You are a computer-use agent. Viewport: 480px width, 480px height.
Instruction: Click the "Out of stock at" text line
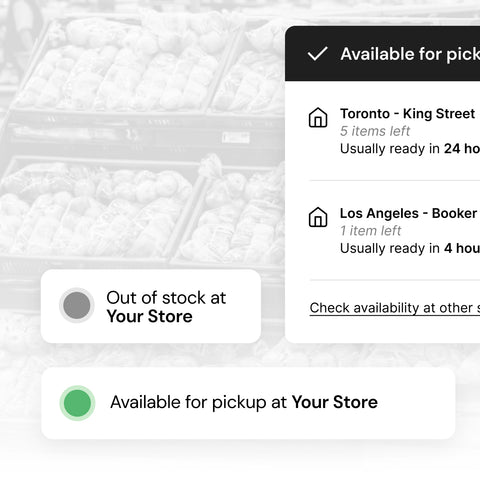point(166,298)
